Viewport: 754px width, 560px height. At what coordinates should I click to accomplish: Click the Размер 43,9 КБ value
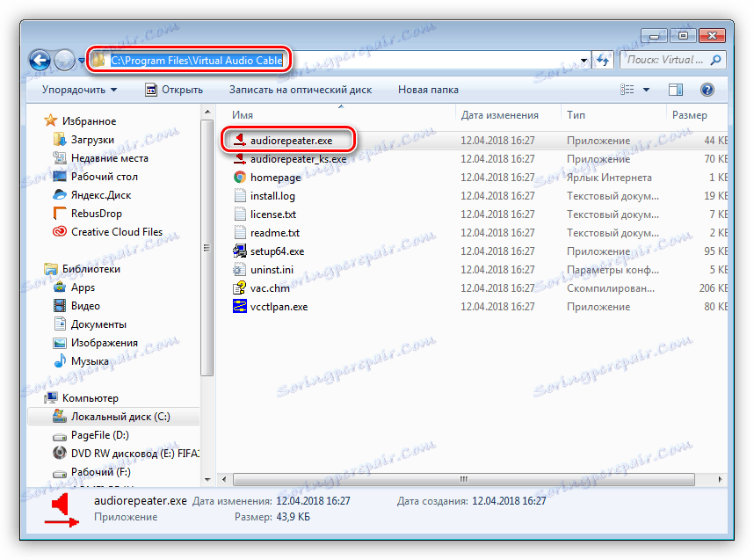(293, 517)
